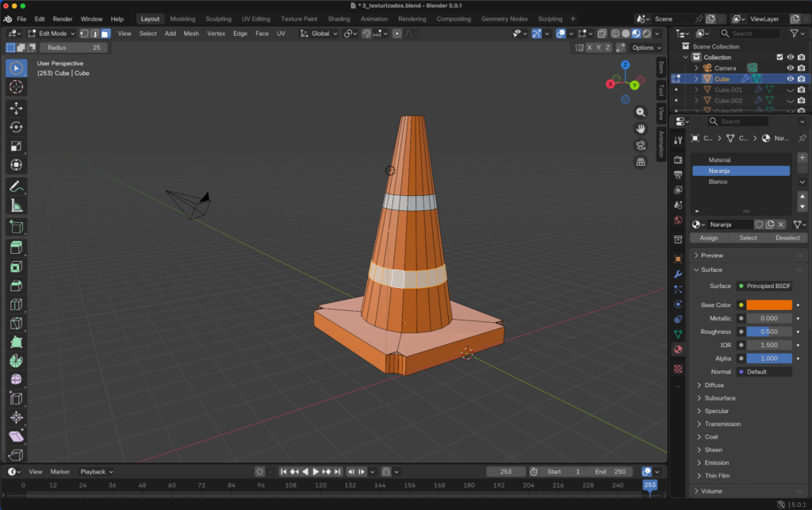Viewport: 812px width, 510px height.
Task: Open the Render menu
Action: pyautogui.click(x=63, y=18)
